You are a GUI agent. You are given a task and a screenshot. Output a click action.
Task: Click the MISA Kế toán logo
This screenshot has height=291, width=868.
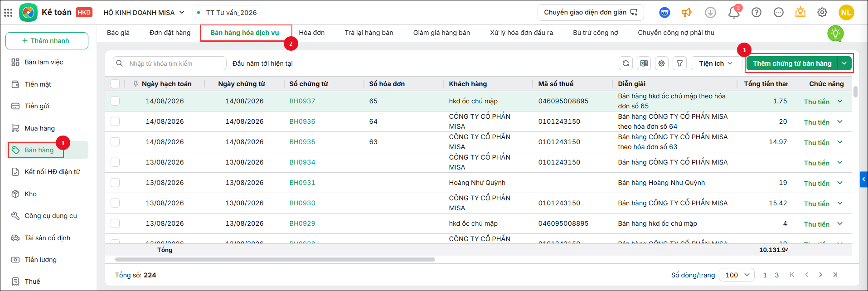click(28, 12)
